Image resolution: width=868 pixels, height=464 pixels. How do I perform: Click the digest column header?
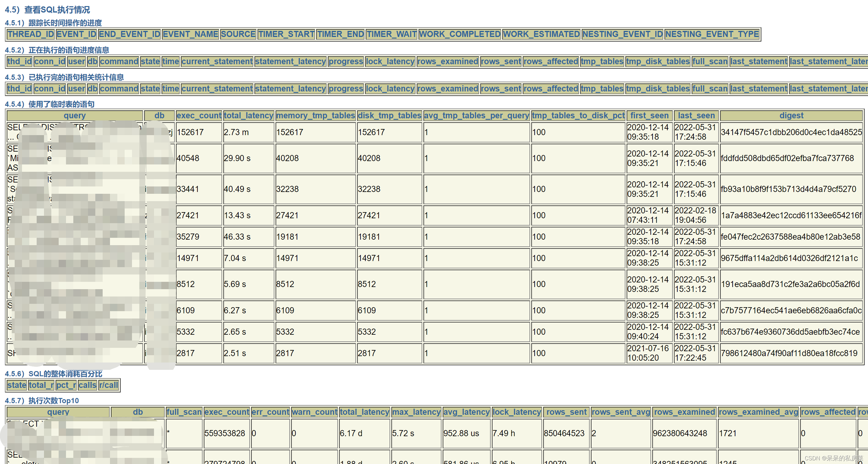point(792,116)
